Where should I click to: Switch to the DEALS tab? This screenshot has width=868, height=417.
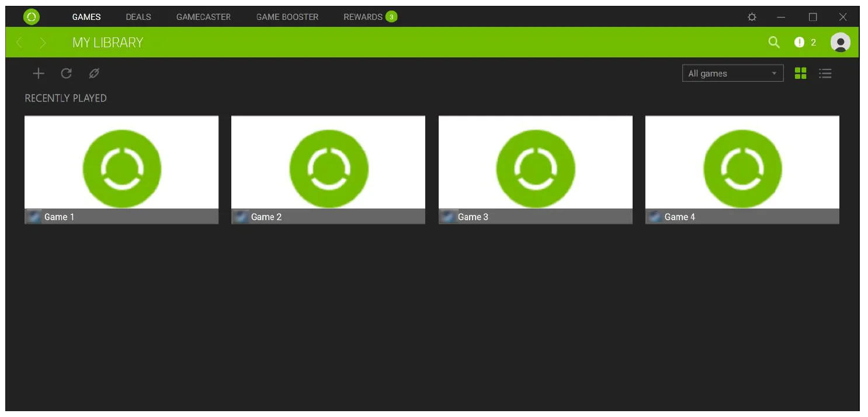pos(138,17)
